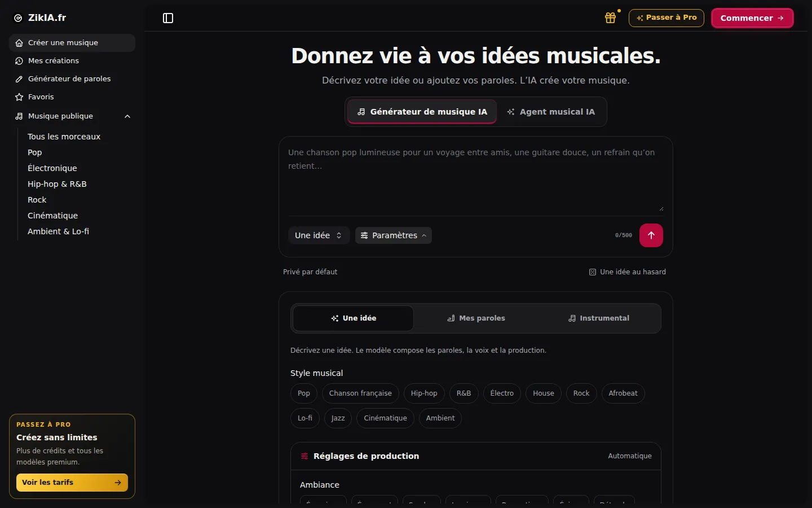Click the Passer à Pro button
The image size is (812, 508).
(667, 18)
